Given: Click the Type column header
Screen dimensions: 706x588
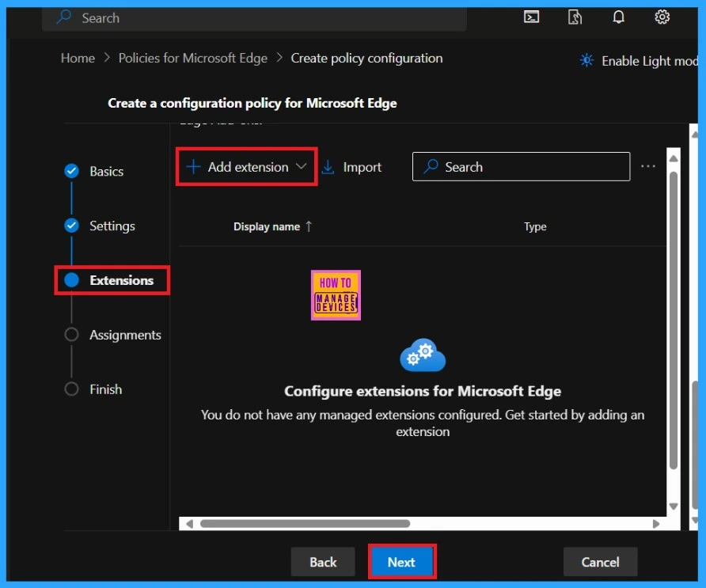Looking at the screenshot, I should 535,226.
